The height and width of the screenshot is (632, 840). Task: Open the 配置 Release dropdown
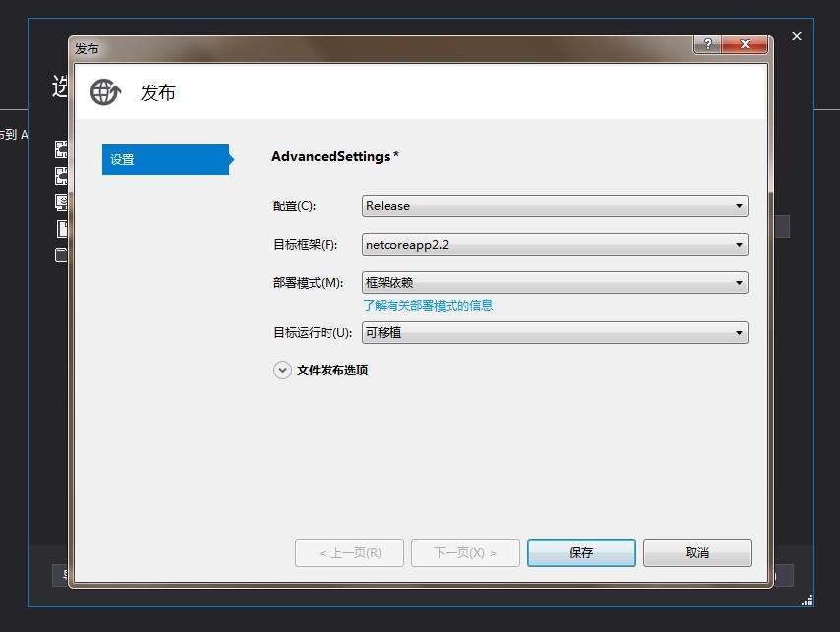(555, 206)
